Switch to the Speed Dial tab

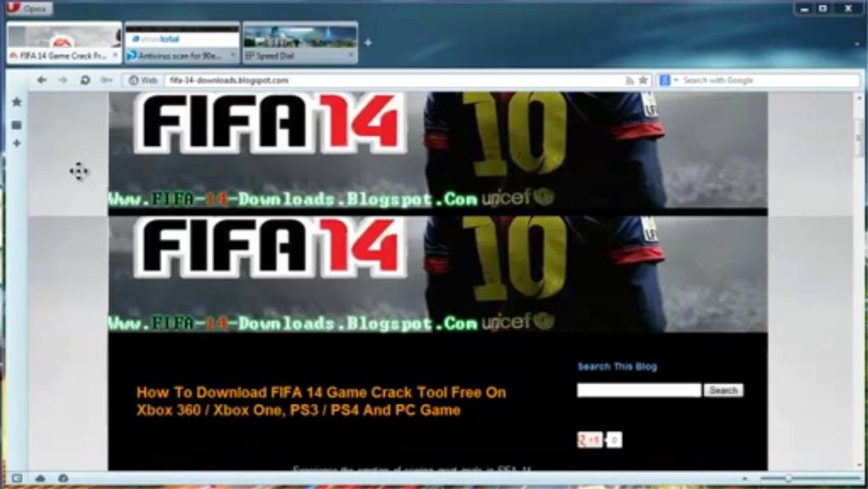tap(300, 44)
